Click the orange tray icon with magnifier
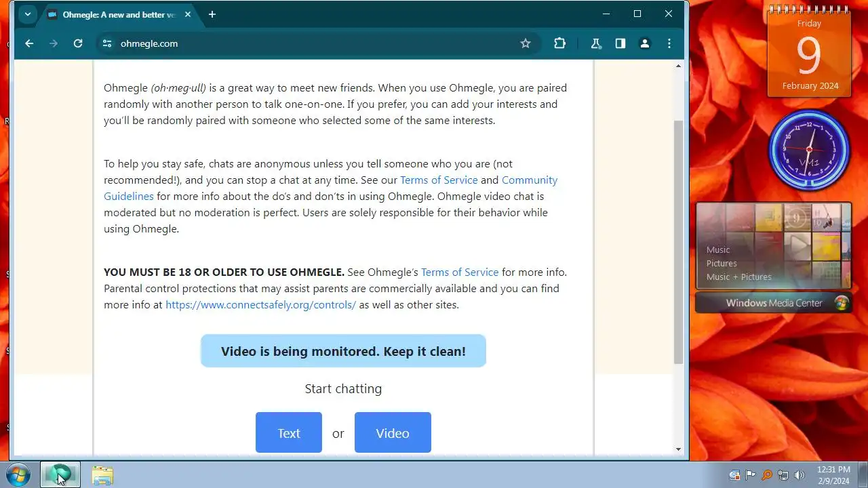The image size is (868, 488). click(767, 475)
